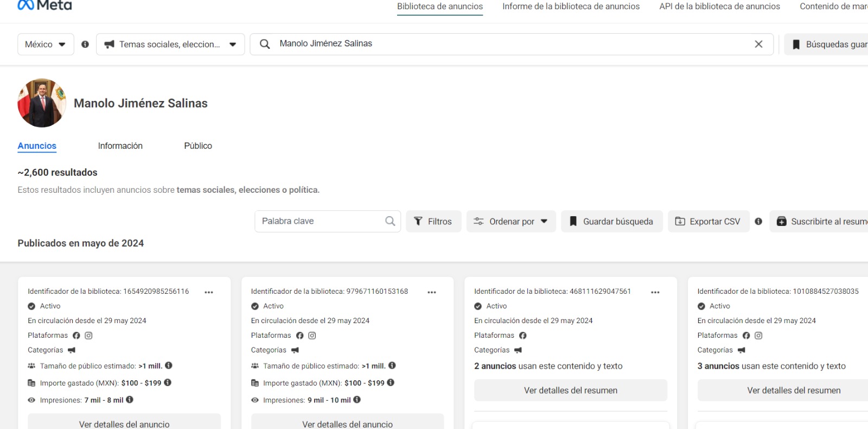Open amount spent info for ad 979671160153168

click(x=391, y=382)
